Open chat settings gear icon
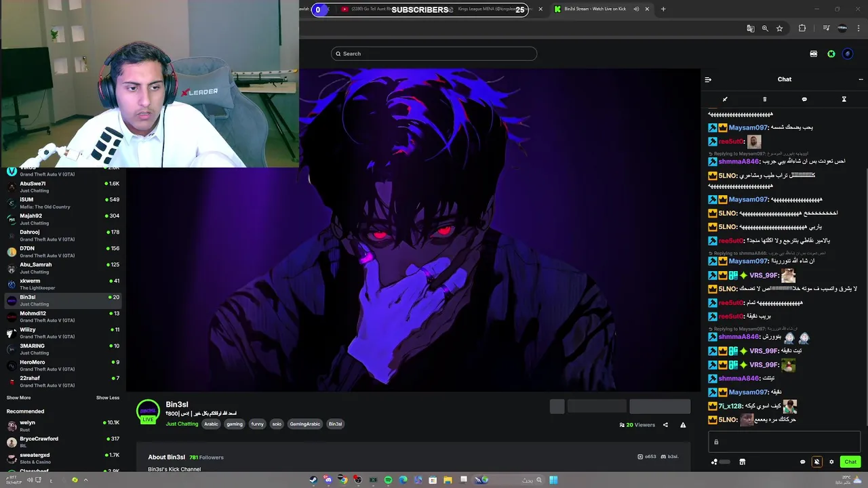 [831, 462]
